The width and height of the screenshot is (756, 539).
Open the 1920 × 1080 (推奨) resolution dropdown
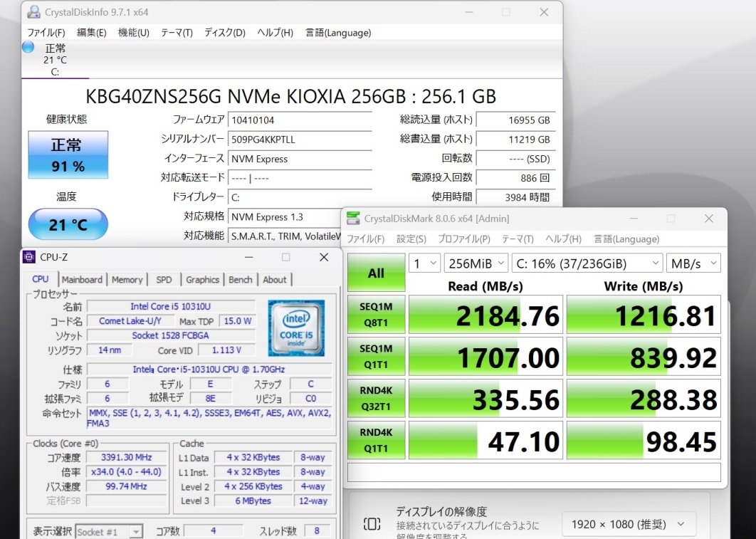click(x=629, y=524)
